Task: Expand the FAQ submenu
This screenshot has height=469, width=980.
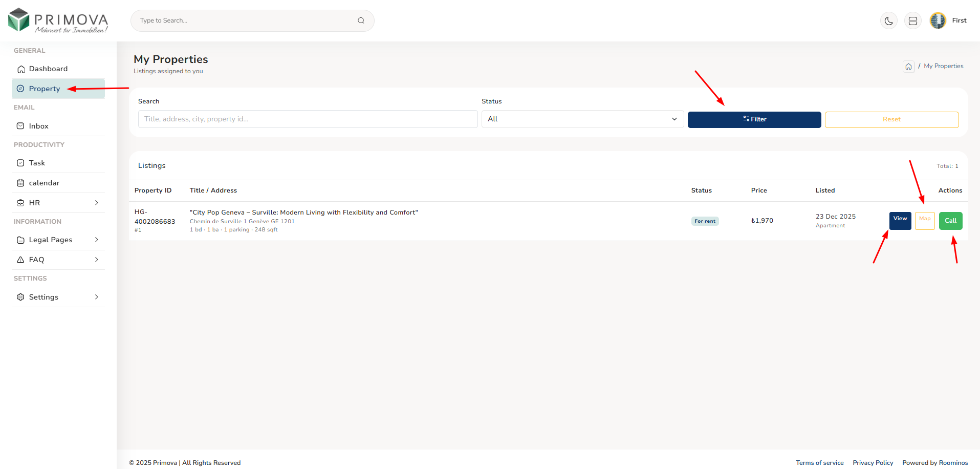Action: [58, 260]
